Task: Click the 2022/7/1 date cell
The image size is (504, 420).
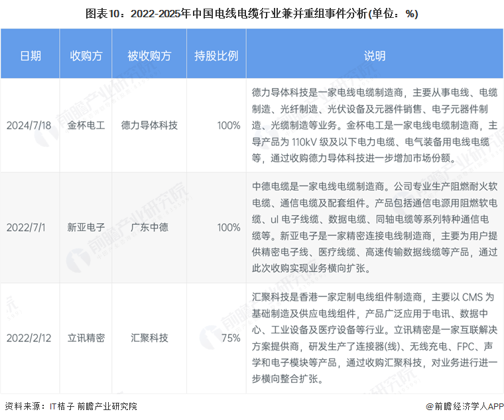Action: tap(26, 228)
